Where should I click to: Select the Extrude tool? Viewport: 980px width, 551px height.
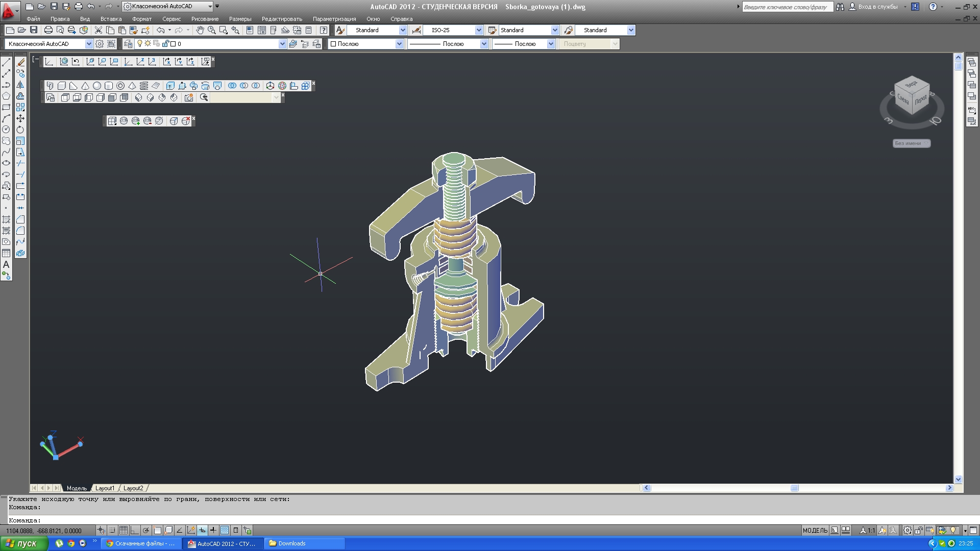coord(170,86)
